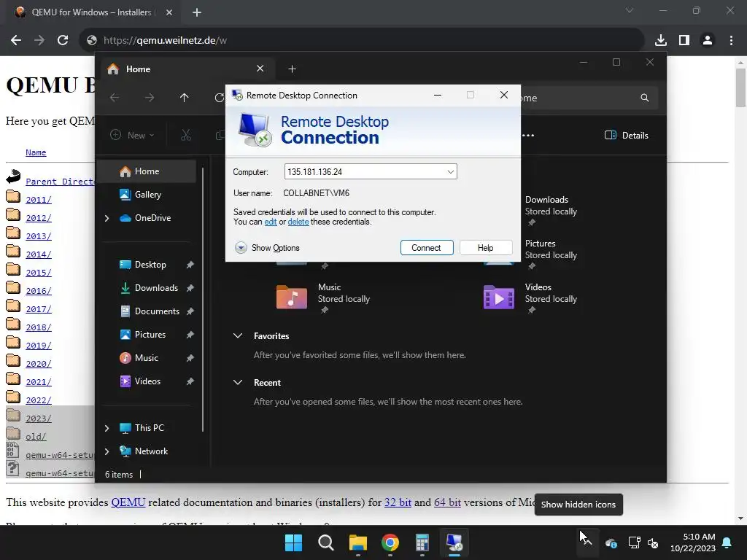Add a new File Explorer tab
747x560 pixels.
point(292,69)
